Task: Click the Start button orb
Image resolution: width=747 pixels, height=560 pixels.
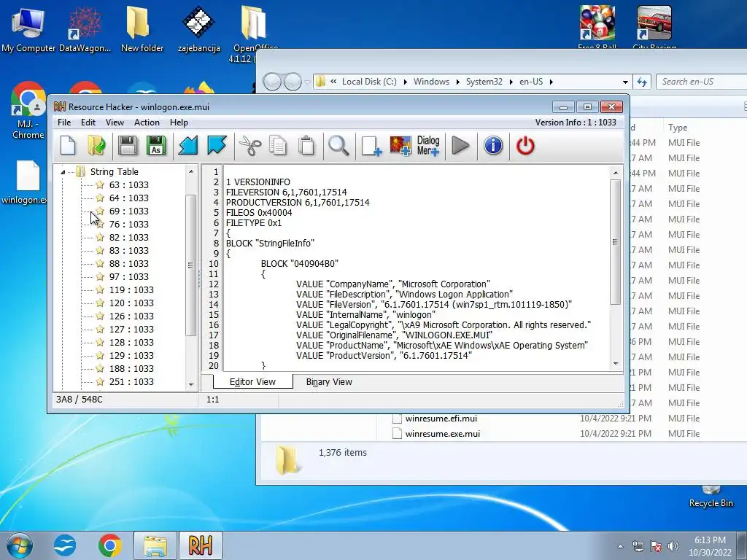Action: coord(20,545)
